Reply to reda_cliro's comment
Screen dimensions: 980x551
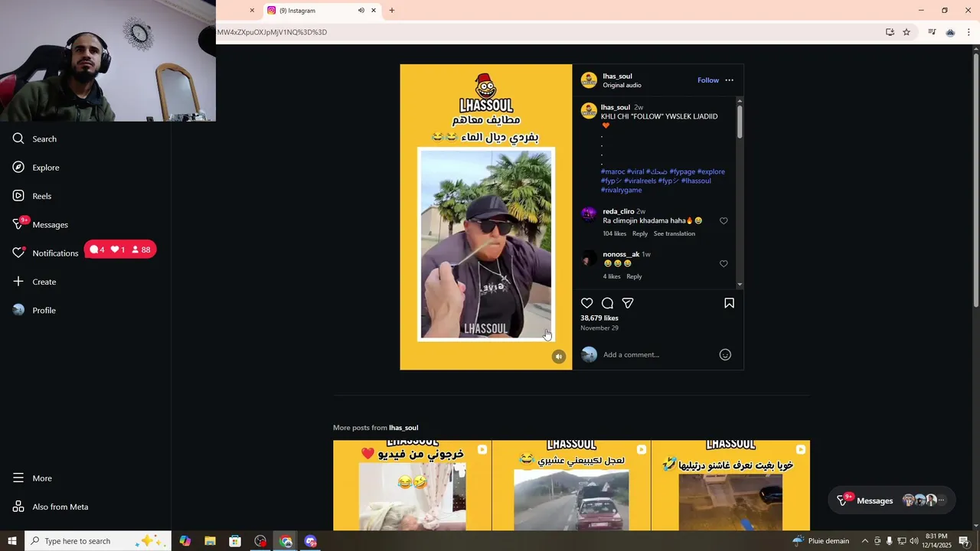tap(640, 233)
